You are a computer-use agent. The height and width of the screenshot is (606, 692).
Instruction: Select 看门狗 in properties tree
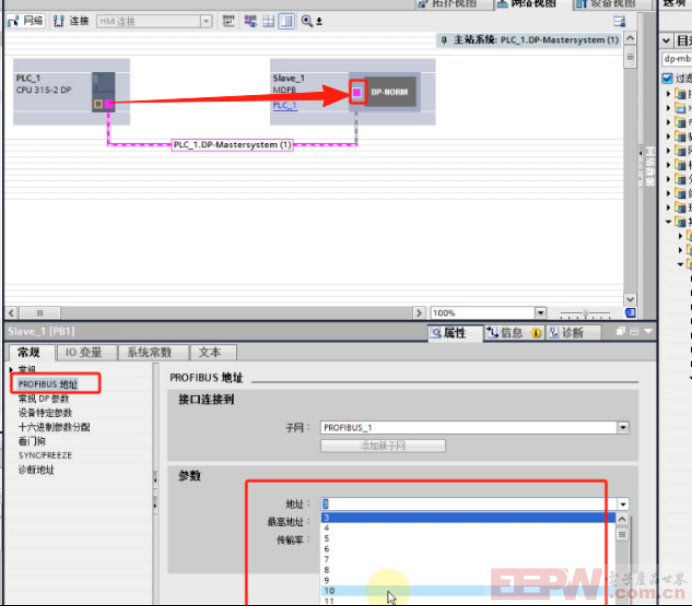(x=32, y=441)
